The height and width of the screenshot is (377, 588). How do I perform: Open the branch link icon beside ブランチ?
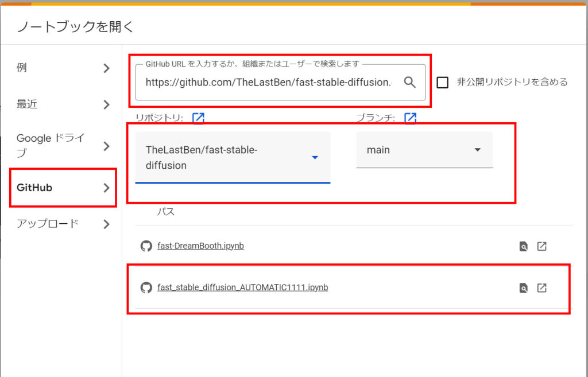(410, 118)
